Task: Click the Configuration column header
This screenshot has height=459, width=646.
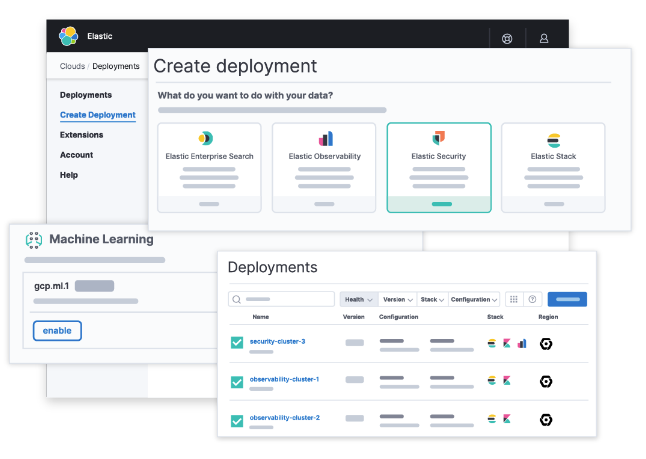Action: 398,317
